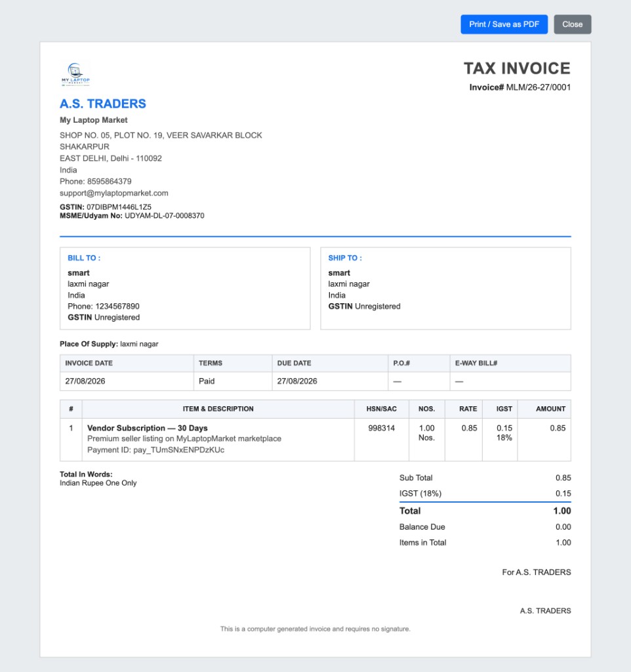Image resolution: width=631 pixels, height=672 pixels.
Task: Click the IGST (18%) summary row label
Action: coord(420,493)
